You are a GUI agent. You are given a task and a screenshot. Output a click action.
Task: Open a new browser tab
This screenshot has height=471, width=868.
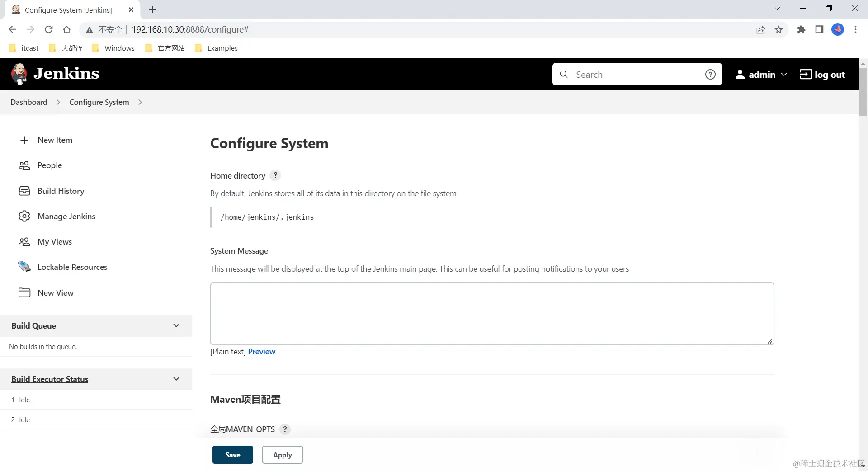[152, 9]
